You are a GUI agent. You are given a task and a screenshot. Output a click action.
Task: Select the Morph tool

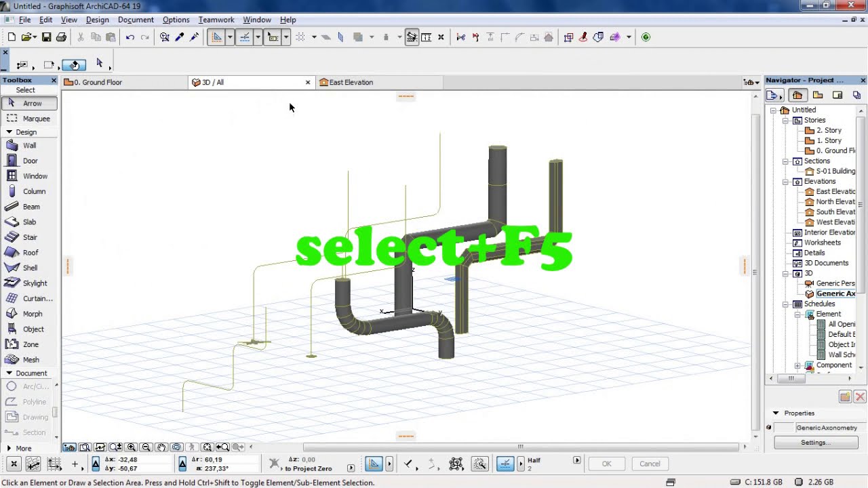28,314
